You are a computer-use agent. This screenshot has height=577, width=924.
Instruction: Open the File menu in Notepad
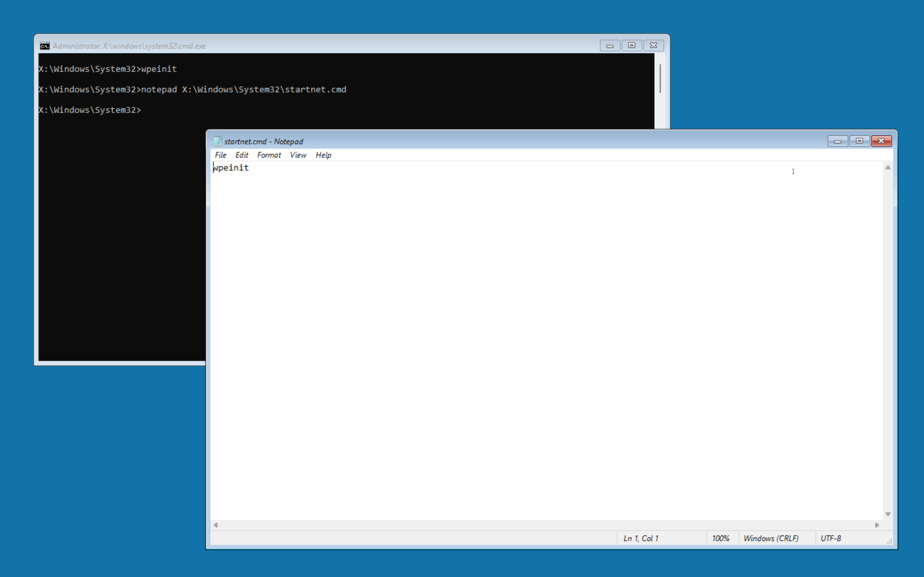click(x=220, y=155)
